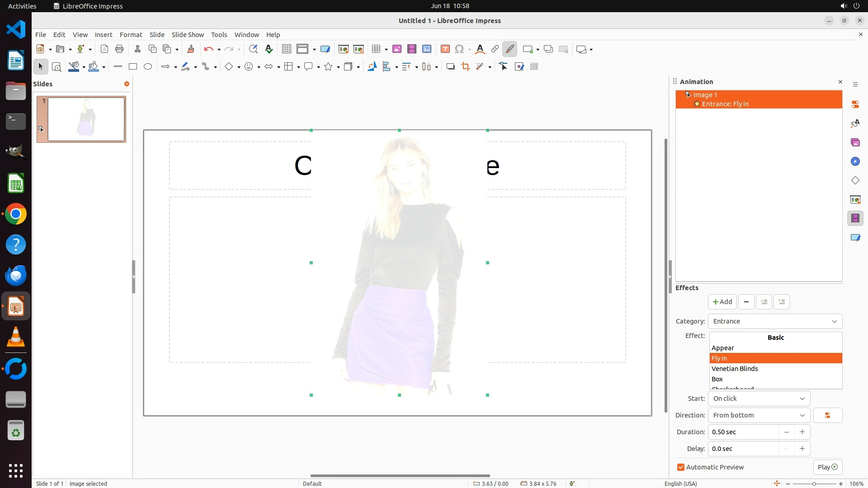Click the Toggle Shadow toolbar icon

click(x=450, y=67)
